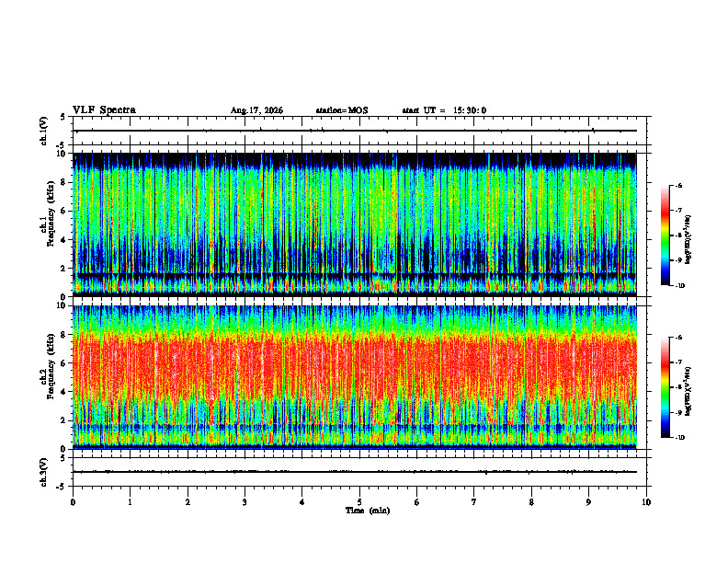Screen dimensions: 728x563
Task: Click the -6 label on the ch.1 colorbar
Action: click(x=678, y=186)
